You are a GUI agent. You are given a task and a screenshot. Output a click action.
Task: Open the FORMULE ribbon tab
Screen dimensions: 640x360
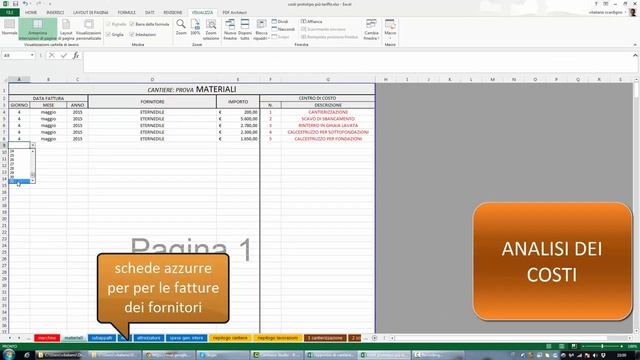[127, 13]
